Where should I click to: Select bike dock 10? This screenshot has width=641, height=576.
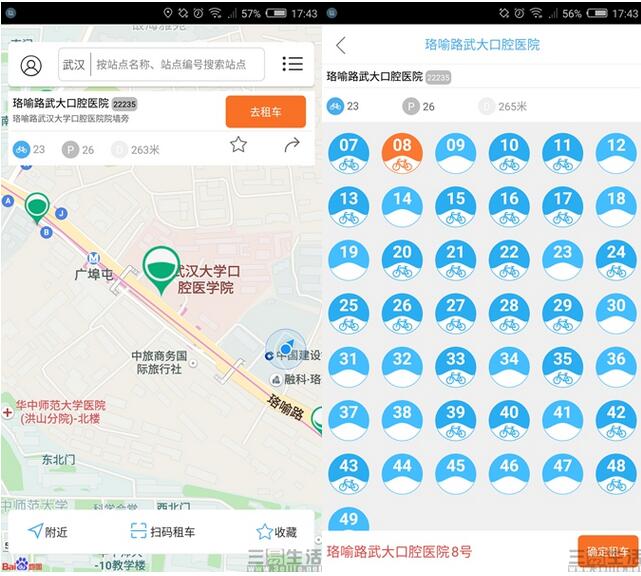click(x=509, y=153)
